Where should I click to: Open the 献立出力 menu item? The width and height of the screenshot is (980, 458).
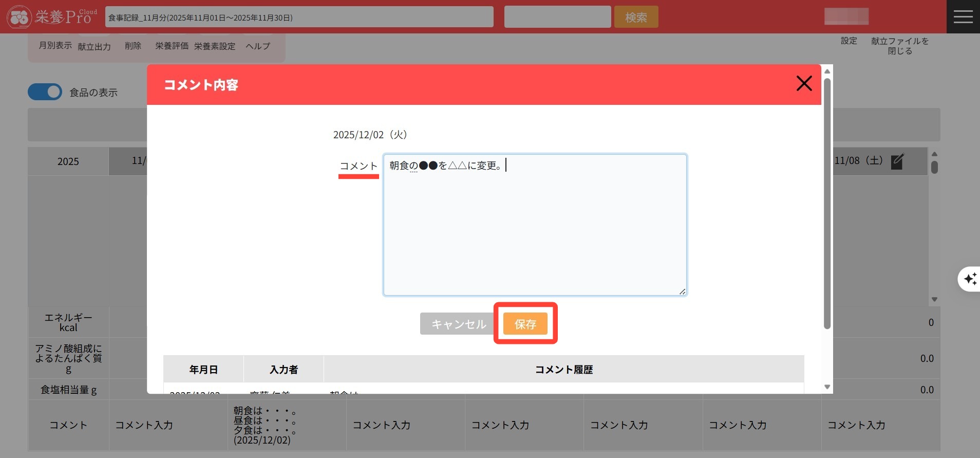94,47
